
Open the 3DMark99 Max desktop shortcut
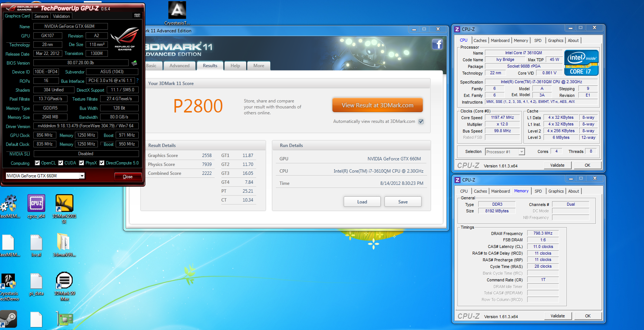tap(64, 286)
